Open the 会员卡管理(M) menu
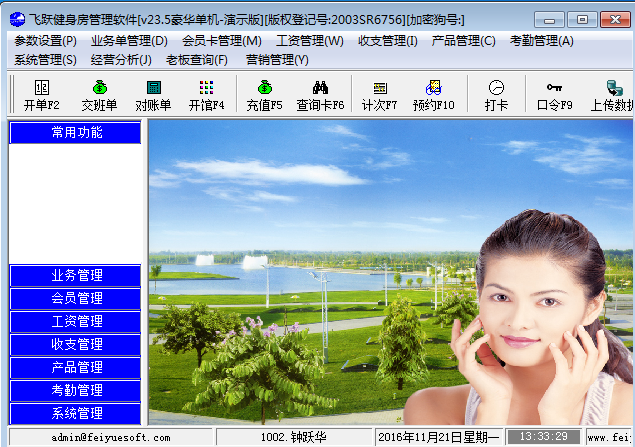Screen dimensions: 635x447 (222, 41)
